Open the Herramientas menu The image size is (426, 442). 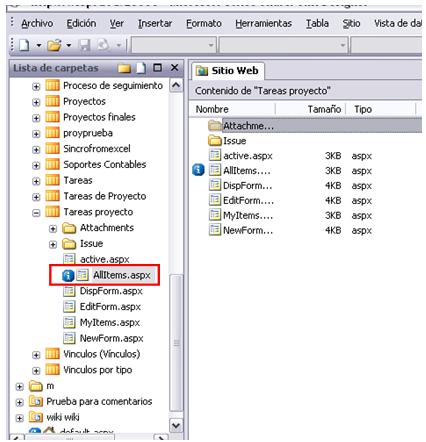point(263,23)
